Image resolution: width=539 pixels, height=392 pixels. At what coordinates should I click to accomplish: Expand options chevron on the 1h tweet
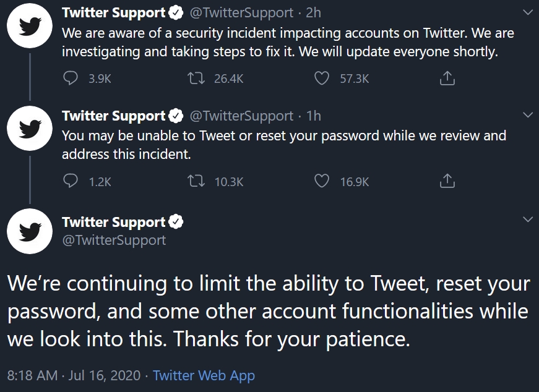(x=527, y=115)
